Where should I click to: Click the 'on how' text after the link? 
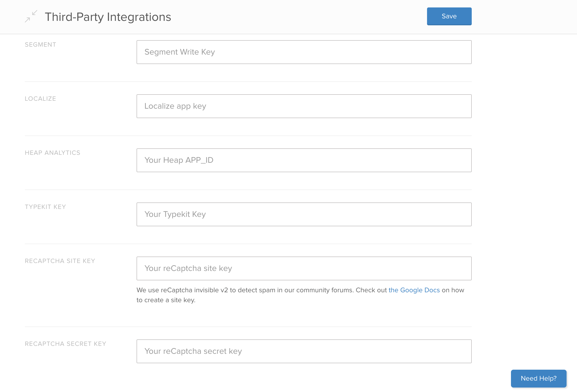[453, 290]
